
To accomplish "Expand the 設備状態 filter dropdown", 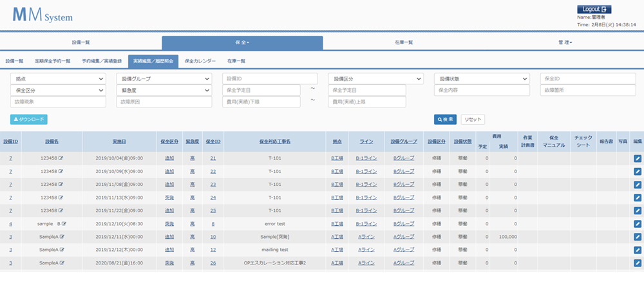I will click(x=482, y=79).
